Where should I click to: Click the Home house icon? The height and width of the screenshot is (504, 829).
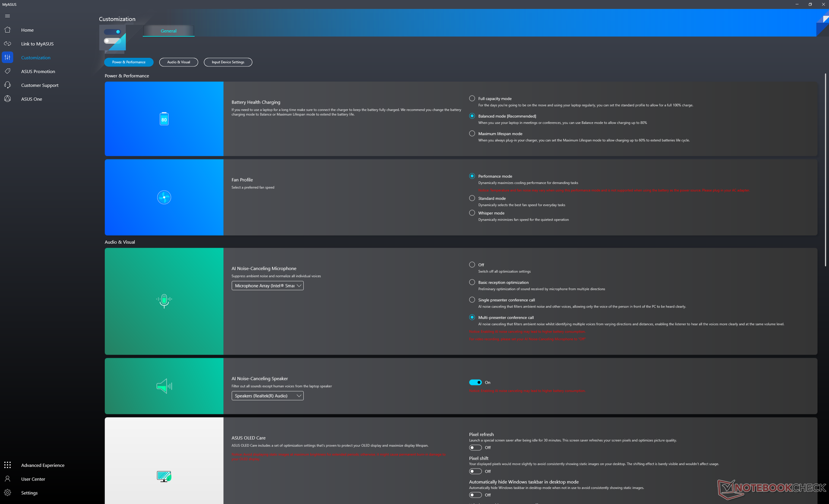click(7, 30)
